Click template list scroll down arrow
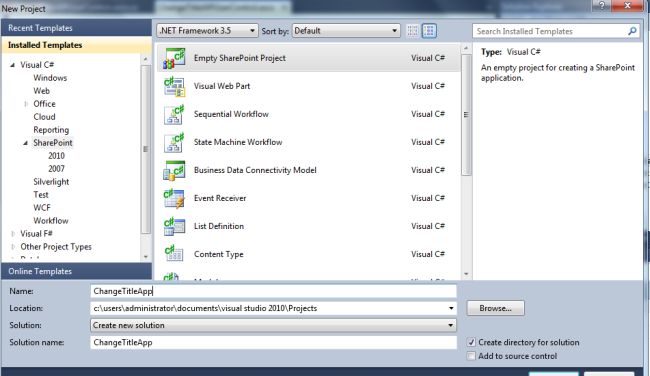 [x=466, y=274]
